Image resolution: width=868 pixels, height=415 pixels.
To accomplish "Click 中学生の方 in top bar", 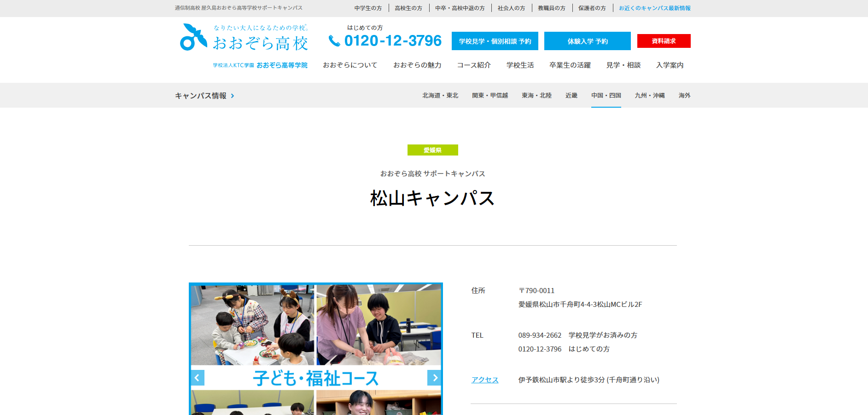I will (368, 8).
